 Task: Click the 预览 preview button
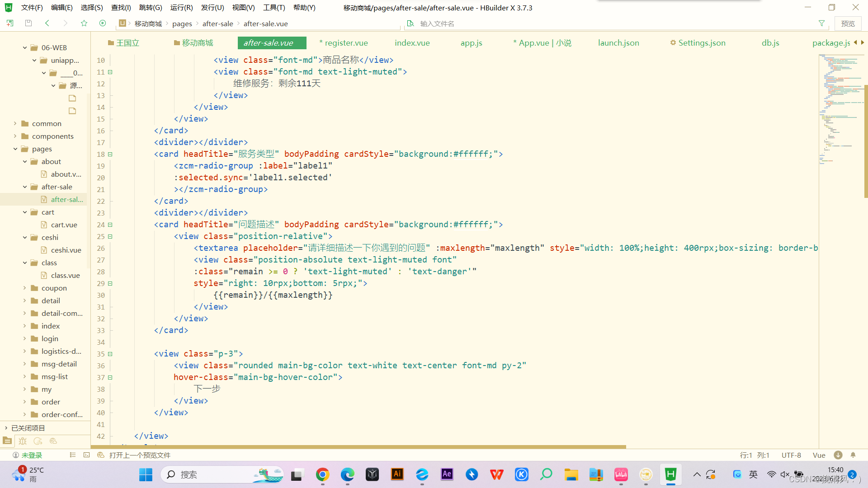tap(848, 23)
